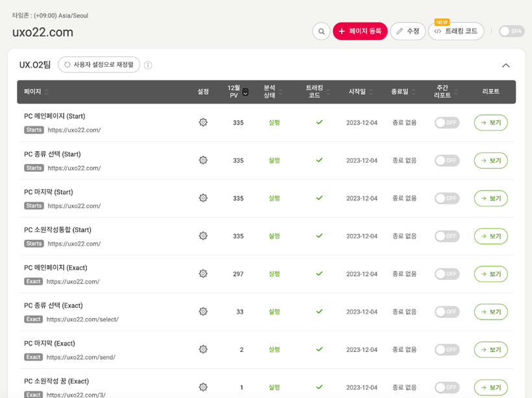
Task: Click URL https://uxo22.com/select/
Action: coord(82,320)
